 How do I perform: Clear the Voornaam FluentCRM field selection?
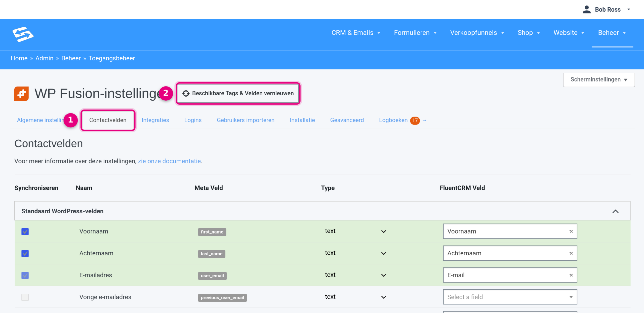click(x=571, y=231)
